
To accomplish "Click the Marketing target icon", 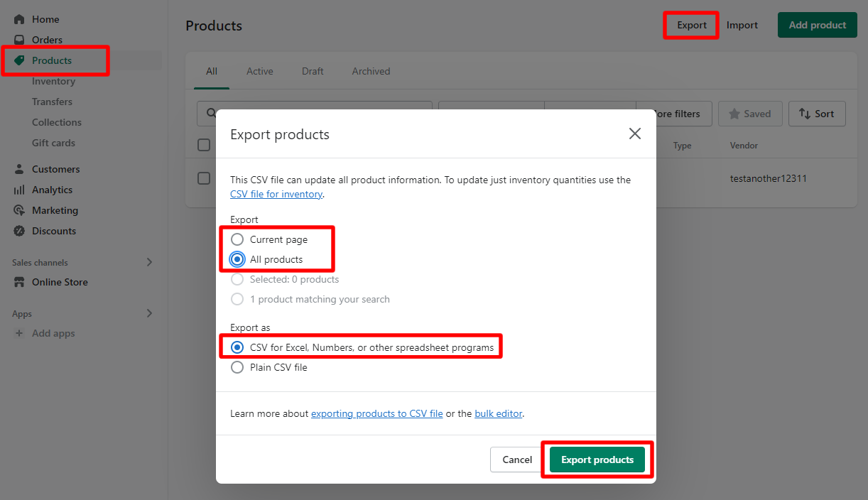I will 19,210.
